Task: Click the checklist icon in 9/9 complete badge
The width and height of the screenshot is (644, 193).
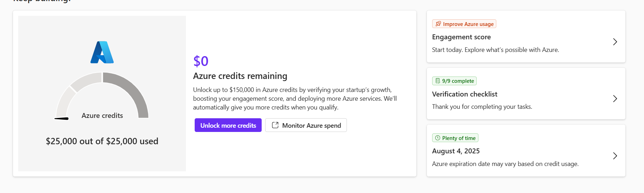Action: (437, 81)
